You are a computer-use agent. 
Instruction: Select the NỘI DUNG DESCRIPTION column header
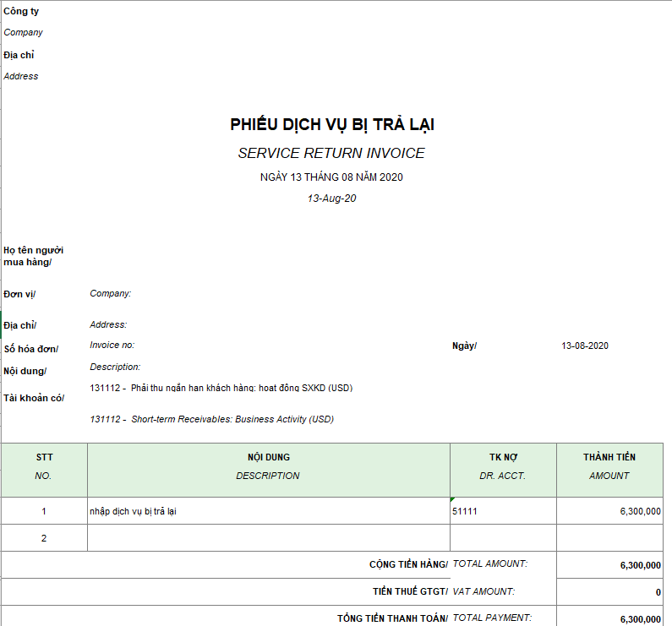pos(268,466)
